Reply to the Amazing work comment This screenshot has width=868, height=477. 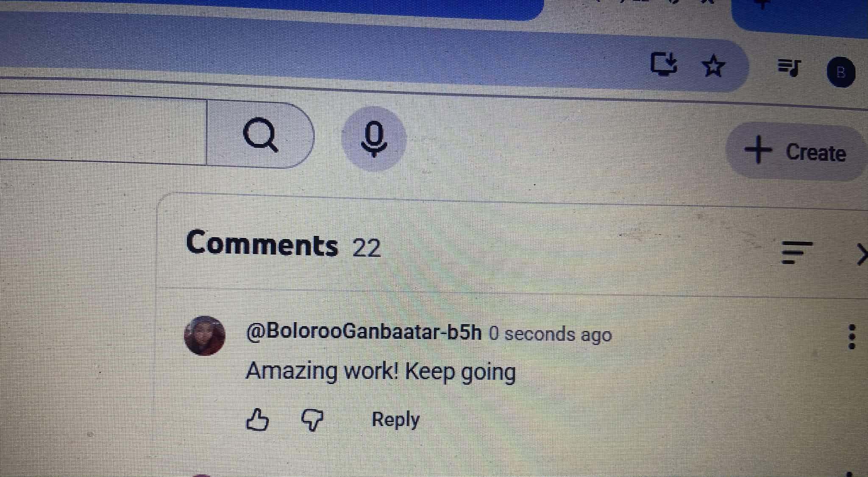(395, 420)
